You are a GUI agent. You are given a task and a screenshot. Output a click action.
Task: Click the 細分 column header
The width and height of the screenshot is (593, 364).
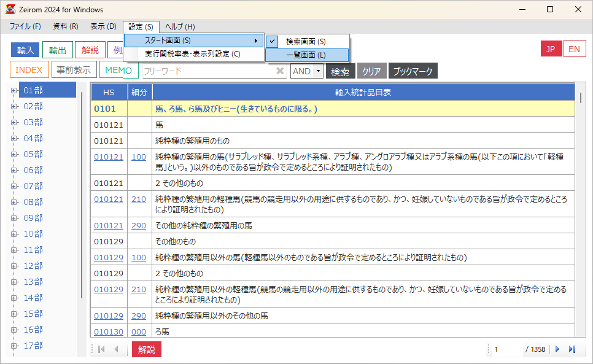coord(139,92)
